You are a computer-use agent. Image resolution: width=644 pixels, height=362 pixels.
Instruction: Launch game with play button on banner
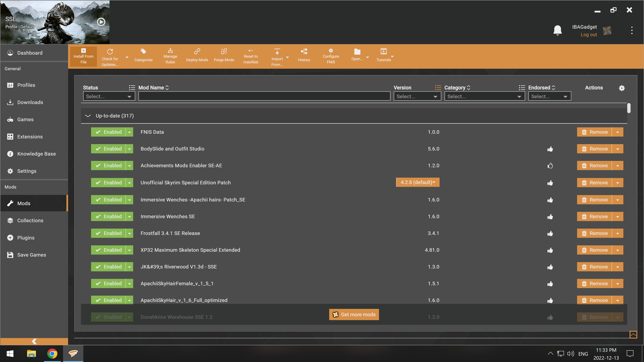point(101,22)
